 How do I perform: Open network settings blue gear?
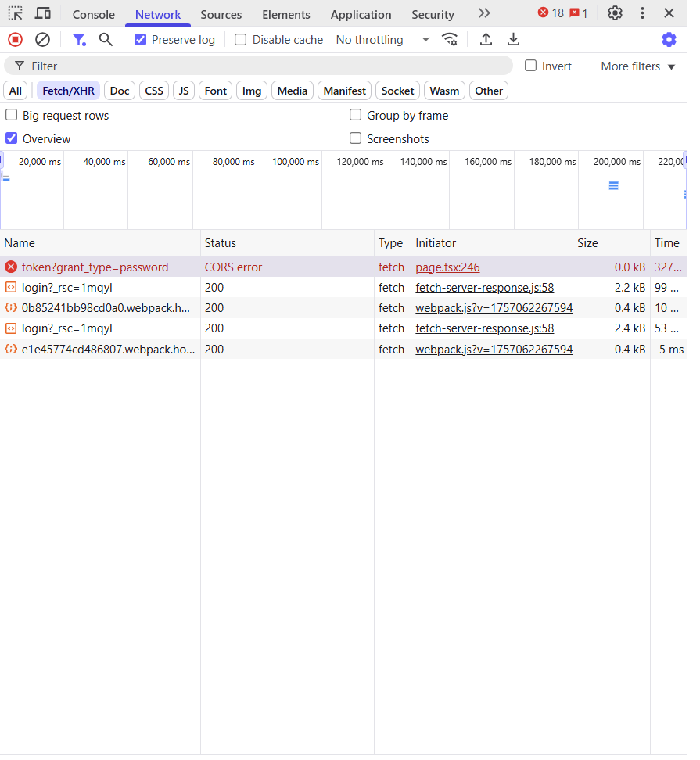click(x=669, y=39)
